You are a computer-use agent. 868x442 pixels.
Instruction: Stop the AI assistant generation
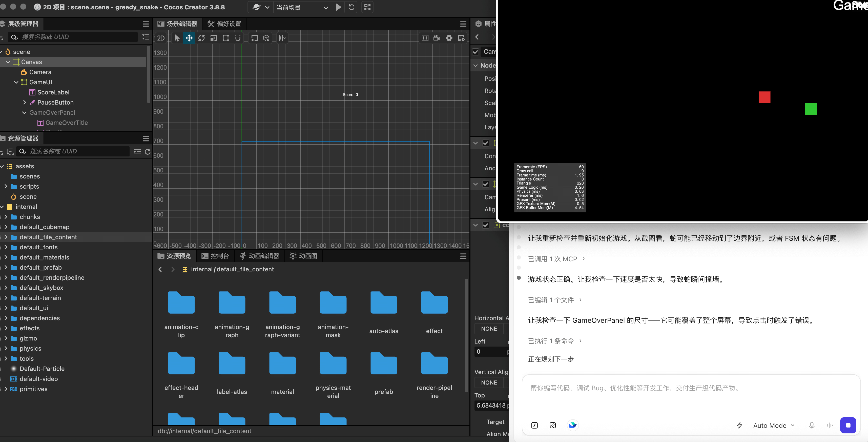point(848,425)
